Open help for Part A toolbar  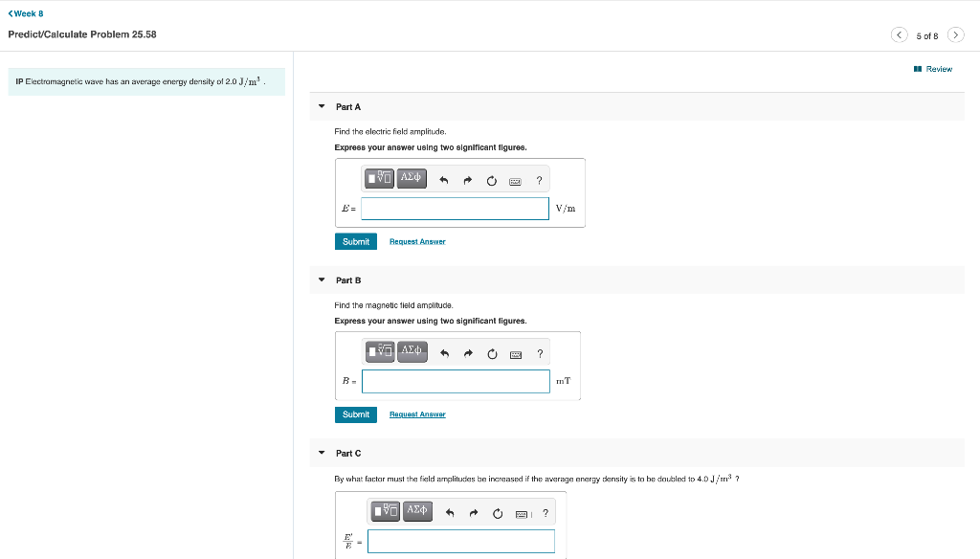click(540, 181)
